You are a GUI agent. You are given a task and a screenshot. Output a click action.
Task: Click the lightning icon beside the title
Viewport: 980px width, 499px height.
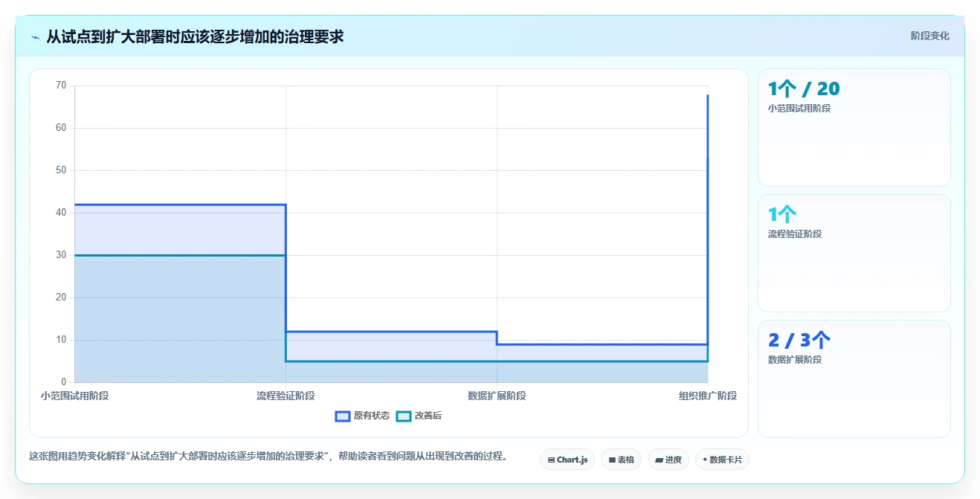[x=35, y=36]
